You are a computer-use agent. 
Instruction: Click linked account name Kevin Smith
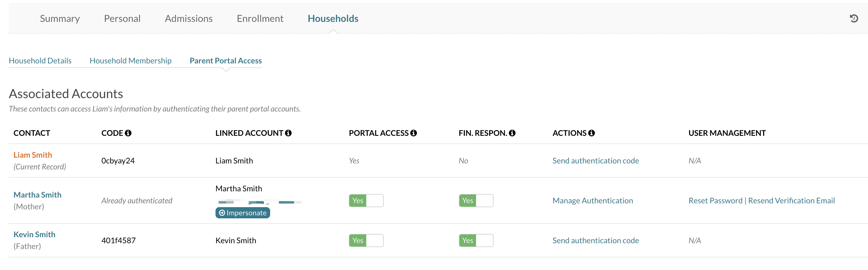(x=236, y=240)
